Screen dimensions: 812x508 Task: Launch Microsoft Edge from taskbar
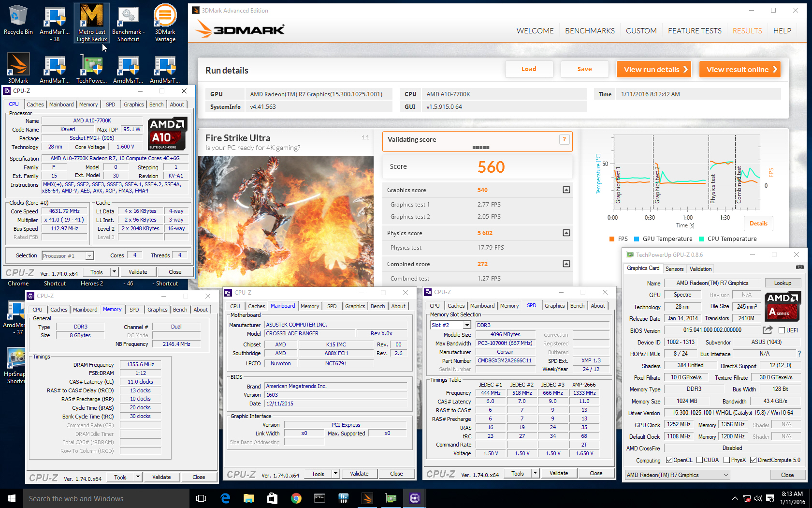[225, 498]
